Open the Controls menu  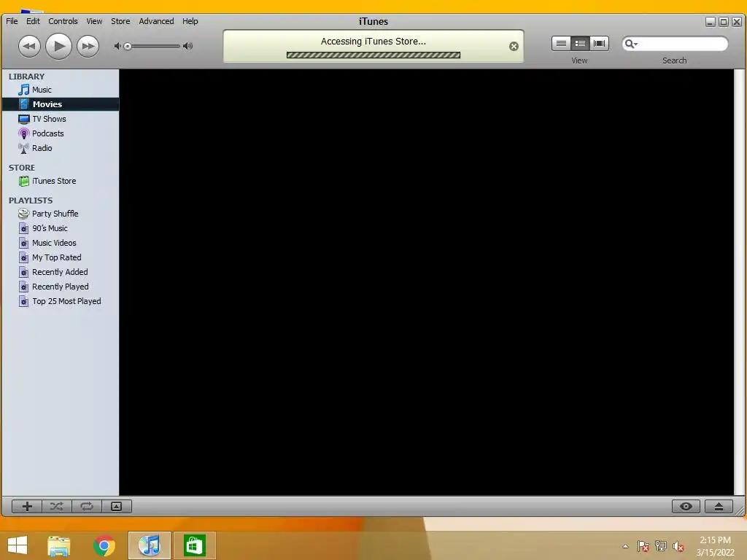(63, 21)
